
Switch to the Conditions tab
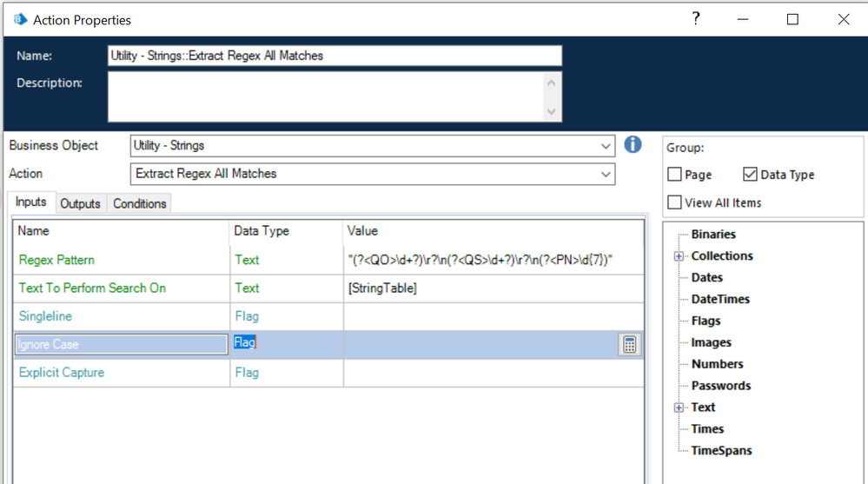point(140,204)
